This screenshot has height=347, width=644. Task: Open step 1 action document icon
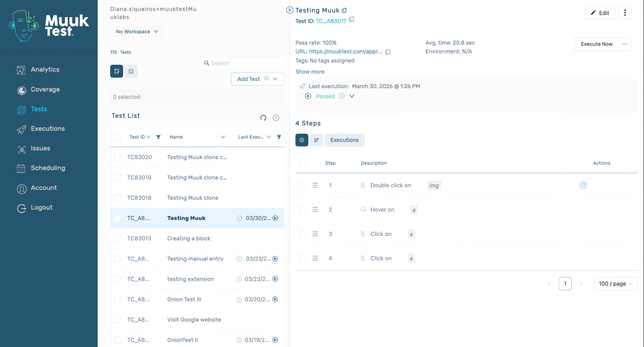click(x=583, y=185)
